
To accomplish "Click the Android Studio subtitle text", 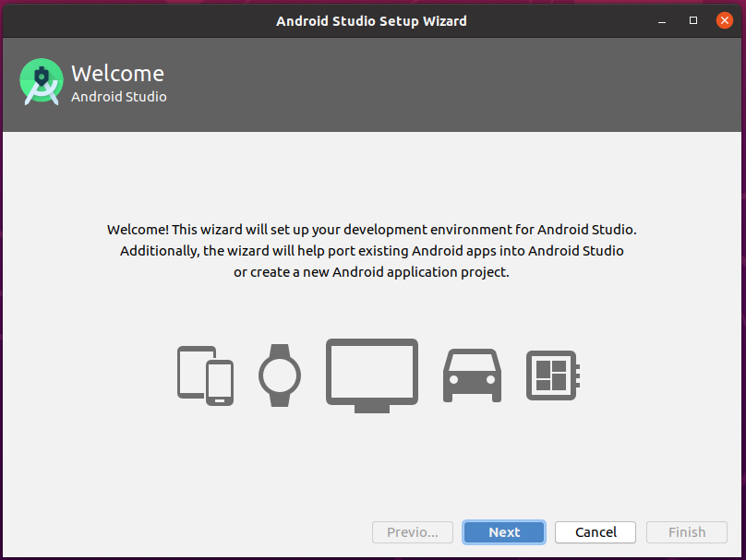I will (119, 97).
